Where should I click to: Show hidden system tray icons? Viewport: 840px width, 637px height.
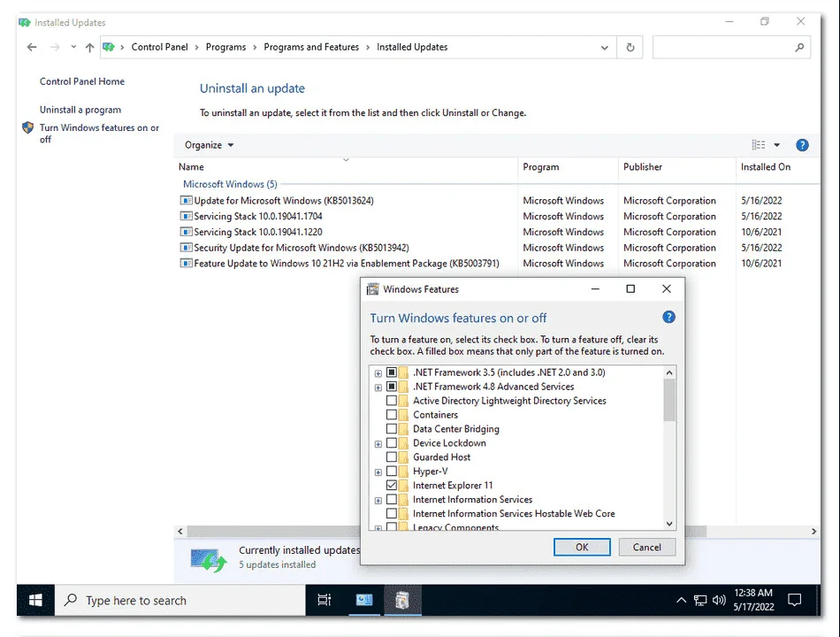click(x=681, y=600)
